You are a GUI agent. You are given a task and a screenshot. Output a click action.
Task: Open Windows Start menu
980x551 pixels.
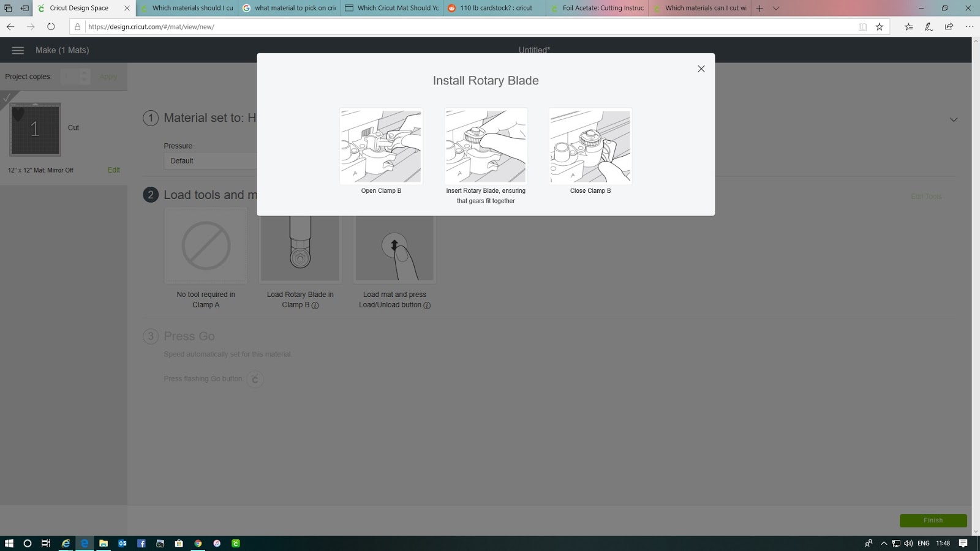tap(9, 543)
